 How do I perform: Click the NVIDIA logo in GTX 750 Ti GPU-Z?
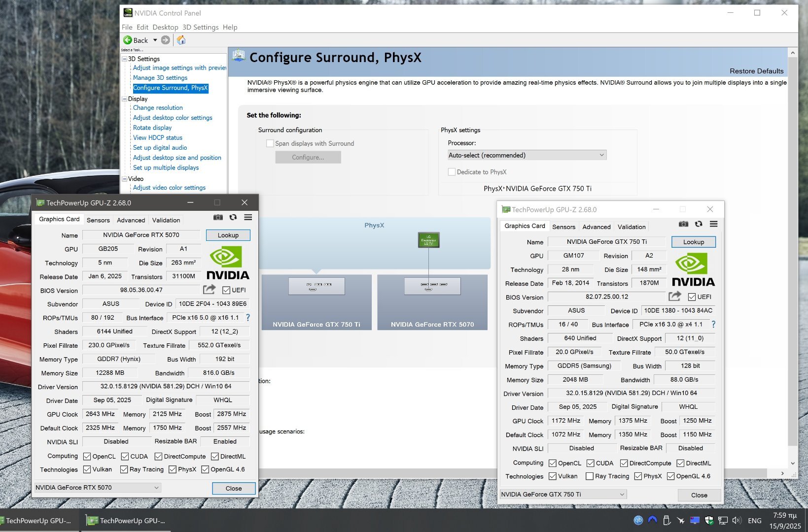(x=693, y=269)
